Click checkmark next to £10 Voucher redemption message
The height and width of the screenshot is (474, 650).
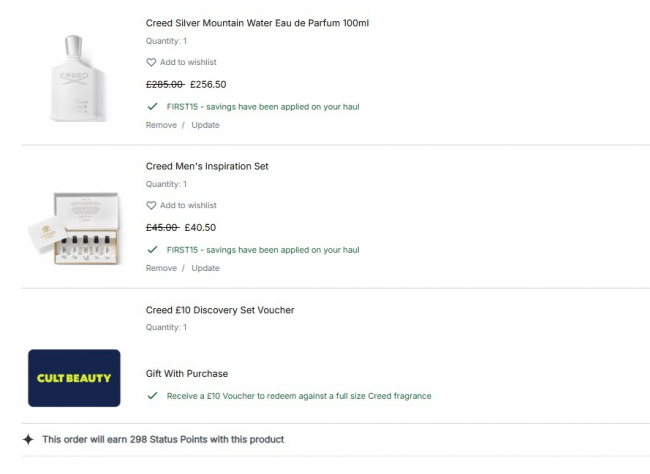(x=152, y=396)
